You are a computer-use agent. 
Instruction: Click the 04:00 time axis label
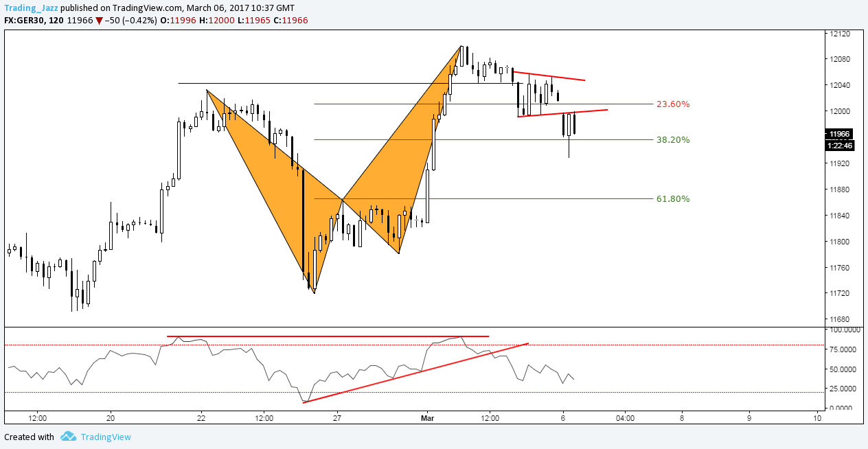coord(624,417)
